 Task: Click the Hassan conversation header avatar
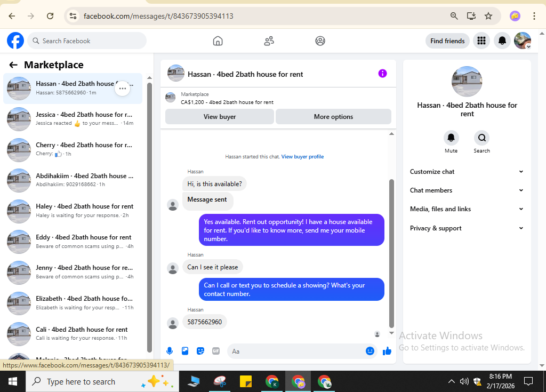click(x=175, y=73)
